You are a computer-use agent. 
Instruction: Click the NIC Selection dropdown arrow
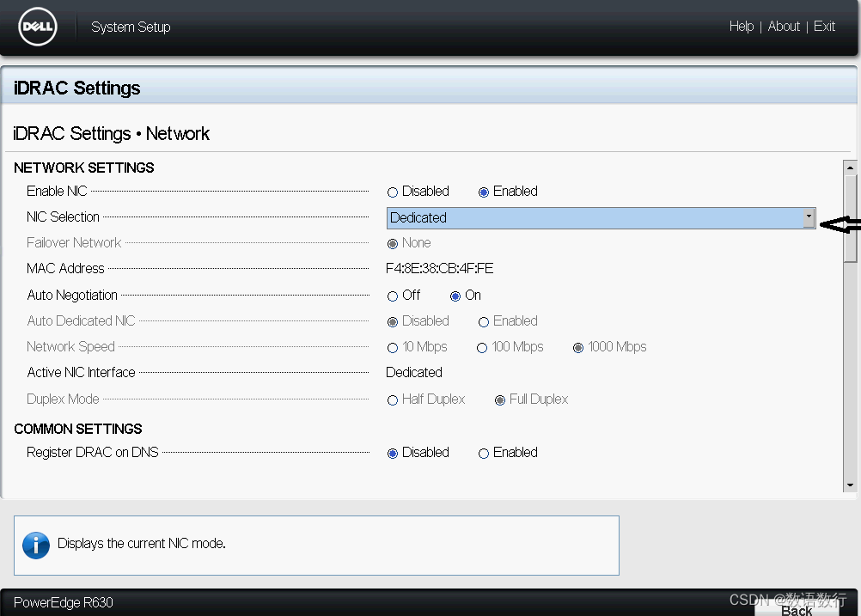point(809,218)
